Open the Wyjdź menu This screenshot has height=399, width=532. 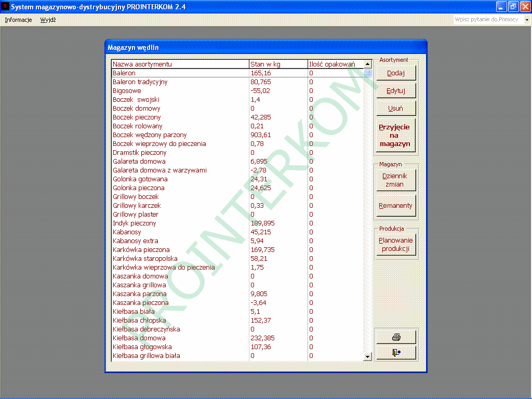click(x=48, y=20)
